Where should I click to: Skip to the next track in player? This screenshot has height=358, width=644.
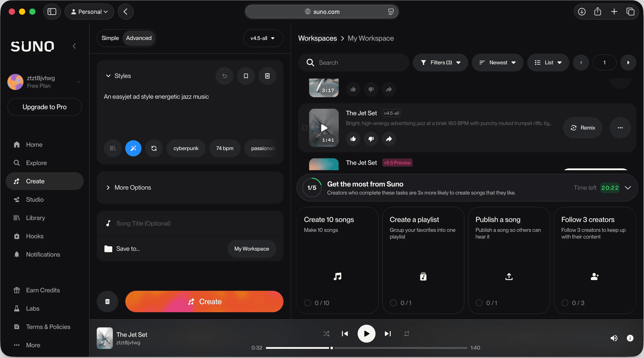388,334
